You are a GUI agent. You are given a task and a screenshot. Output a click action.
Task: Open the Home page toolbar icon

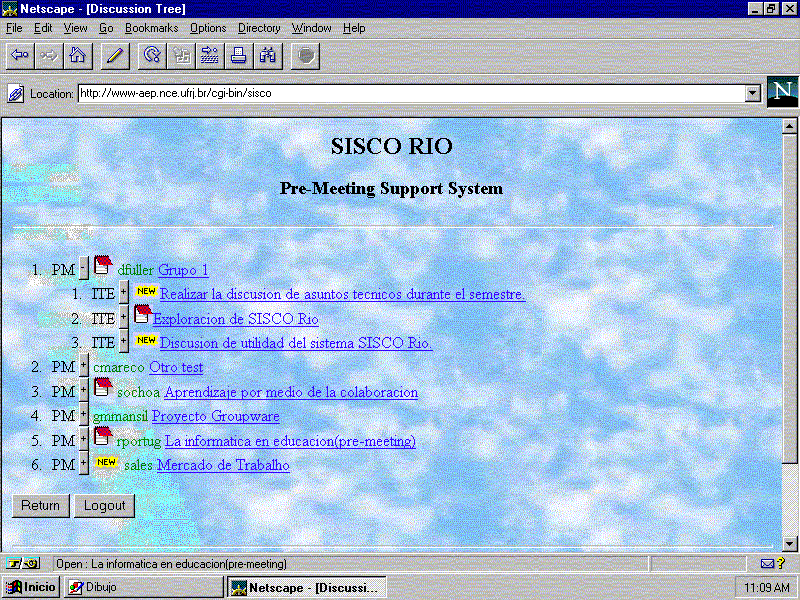(x=78, y=56)
